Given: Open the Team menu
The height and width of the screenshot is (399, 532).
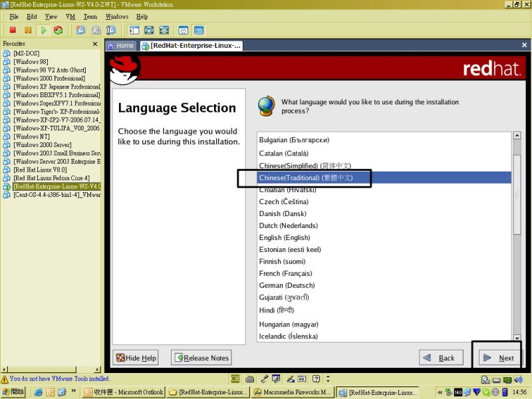Looking at the screenshot, I should [90, 17].
